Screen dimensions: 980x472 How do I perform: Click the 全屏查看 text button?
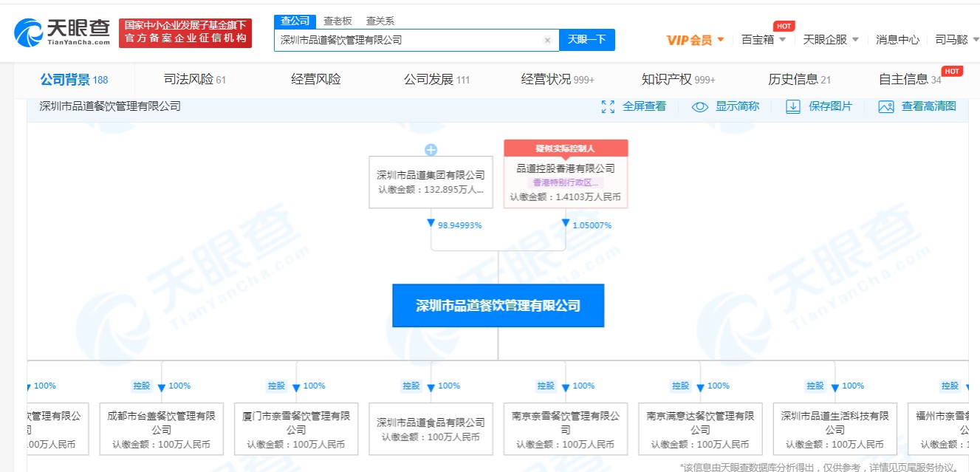pos(644,107)
